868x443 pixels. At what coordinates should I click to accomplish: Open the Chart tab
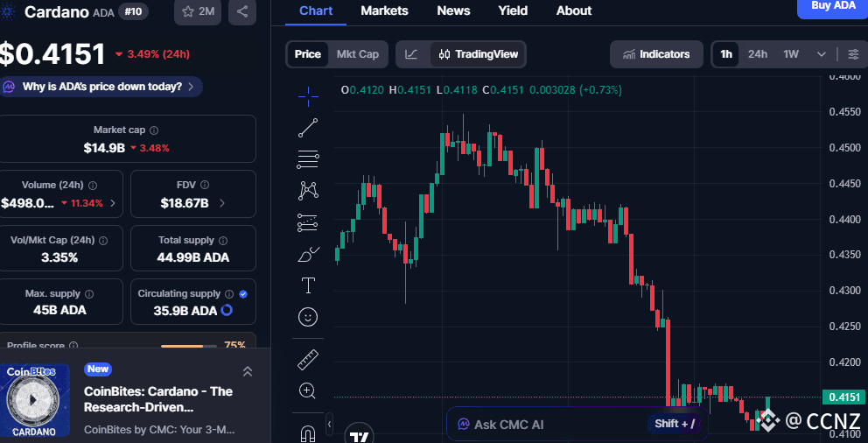click(314, 11)
